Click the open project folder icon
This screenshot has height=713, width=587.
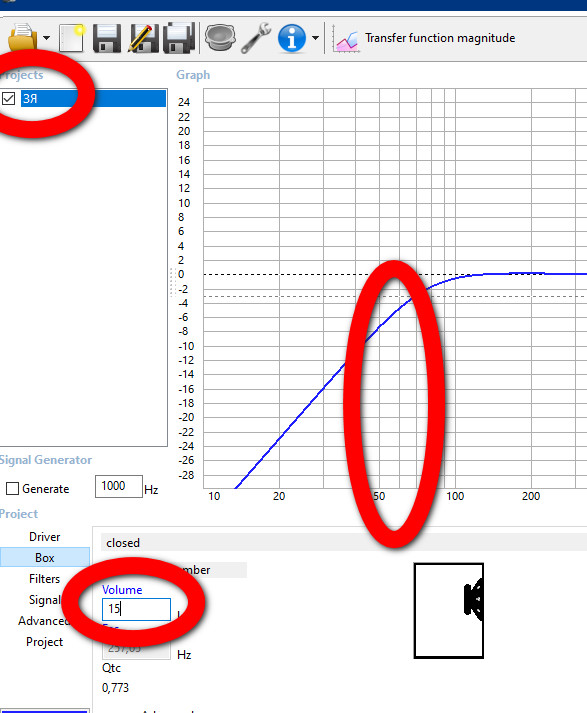coord(22,37)
